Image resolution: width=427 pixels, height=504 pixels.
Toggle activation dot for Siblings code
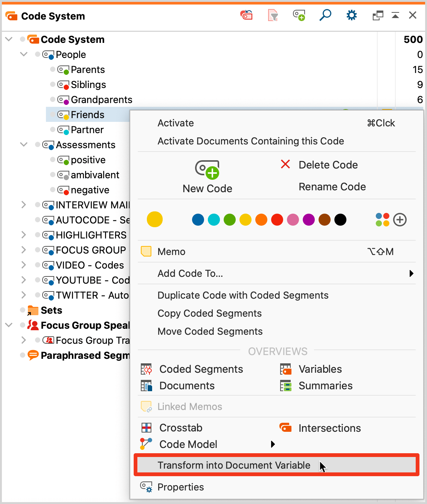point(53,84)
